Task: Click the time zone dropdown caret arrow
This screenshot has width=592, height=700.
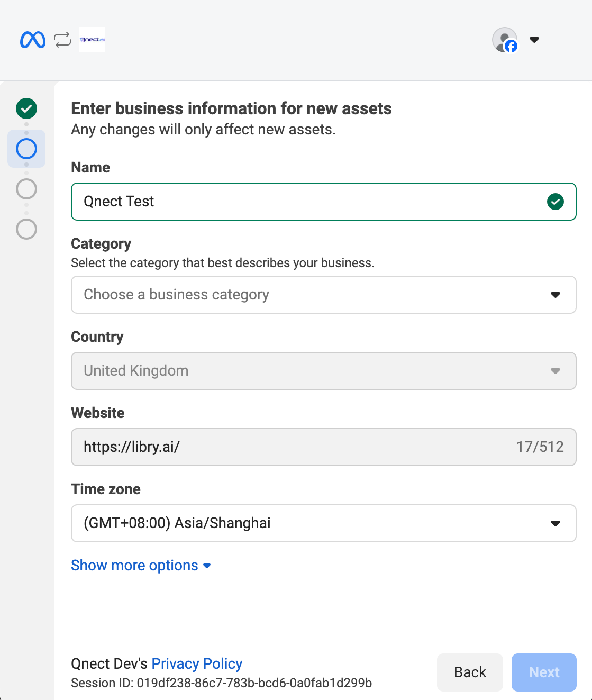Action: click(x=555, y=523)
